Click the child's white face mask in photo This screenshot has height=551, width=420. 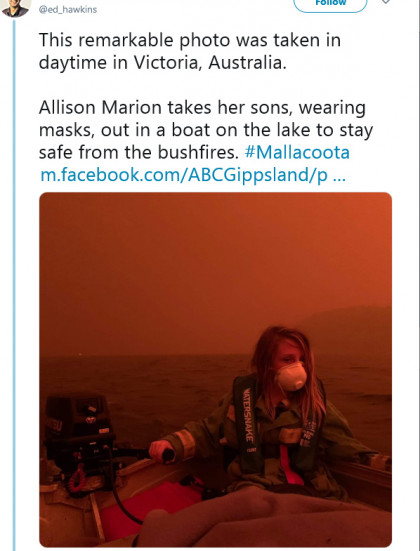click(x=291, y=376)
